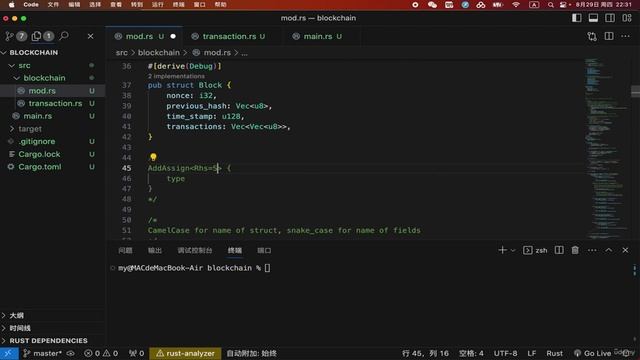
Task: Maximize the panel with chevron up
Action: 609,250
